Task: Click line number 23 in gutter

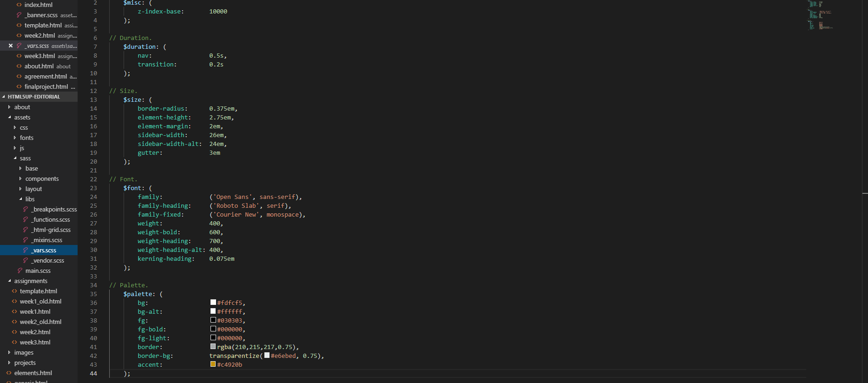Action: click(x=93, y=188)
